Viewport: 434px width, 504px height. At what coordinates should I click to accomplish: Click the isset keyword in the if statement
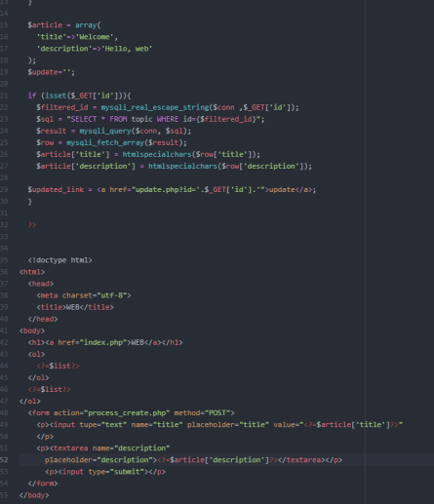[56, 96]
